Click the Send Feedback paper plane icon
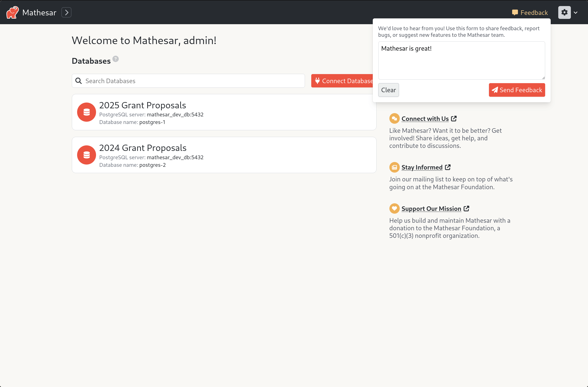This screenshot has width=588, height=387. tap(495, 90)
